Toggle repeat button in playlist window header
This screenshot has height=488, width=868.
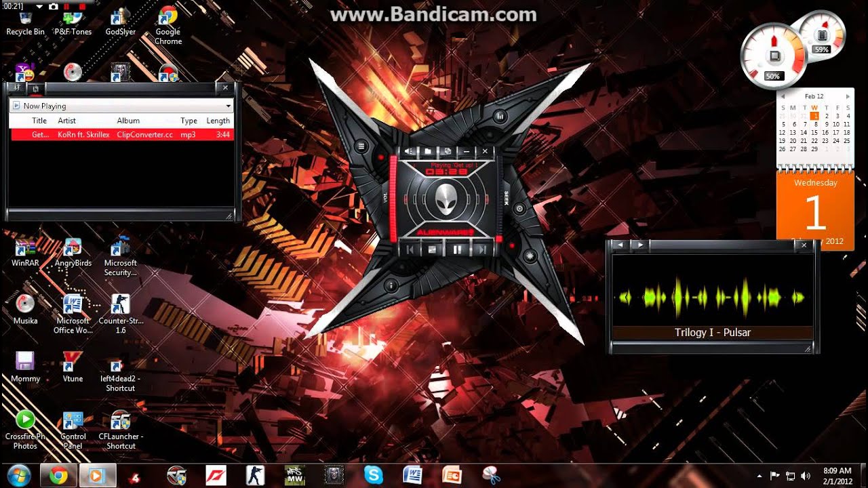pos(35,88)
